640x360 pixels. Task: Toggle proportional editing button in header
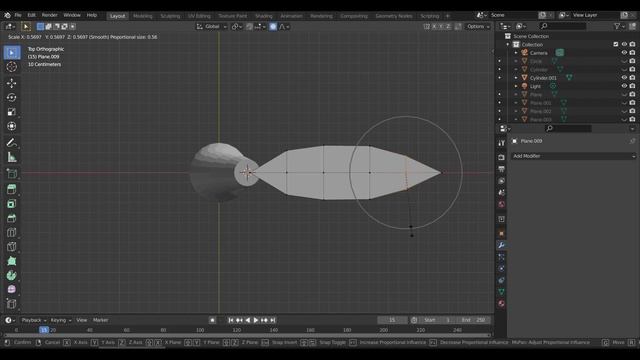(x=273, y=27)
